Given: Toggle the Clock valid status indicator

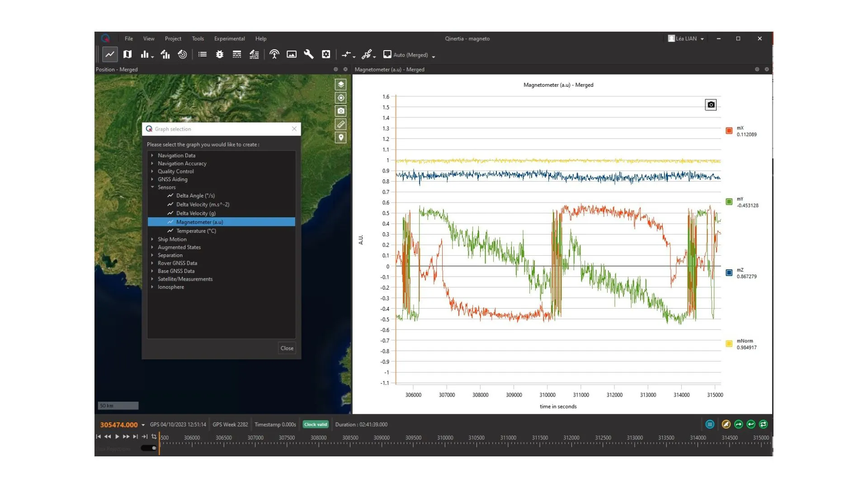Looking at the screenshot, I should click(315, 424).
